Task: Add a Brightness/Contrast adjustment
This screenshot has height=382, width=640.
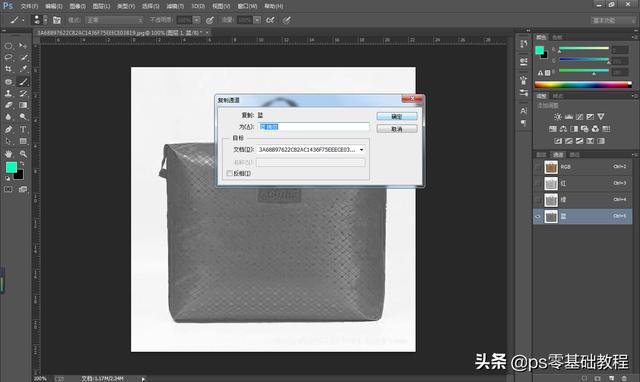Action: tap(558, 117)
